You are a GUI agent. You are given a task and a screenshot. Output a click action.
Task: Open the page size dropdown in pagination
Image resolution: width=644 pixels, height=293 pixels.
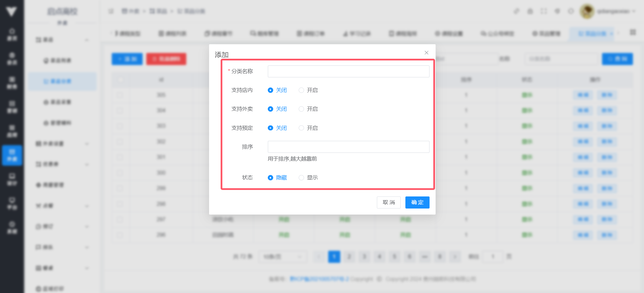(282, 257)
